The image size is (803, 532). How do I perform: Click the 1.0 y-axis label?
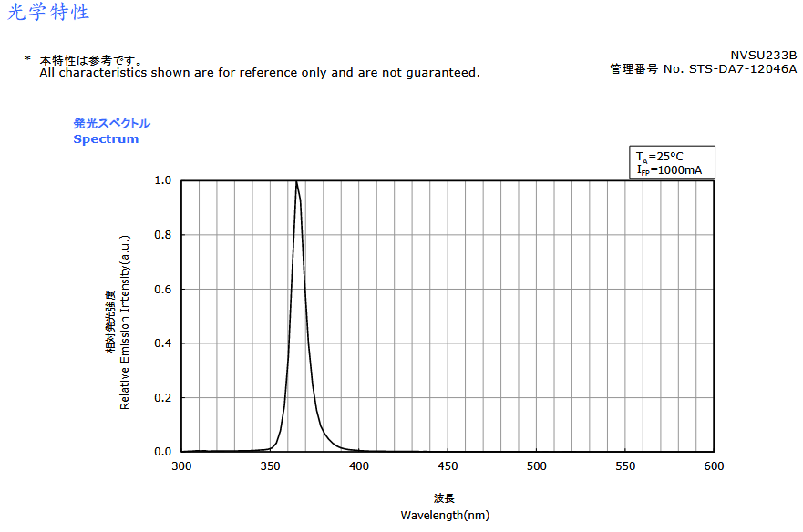(x=163, y=180)
